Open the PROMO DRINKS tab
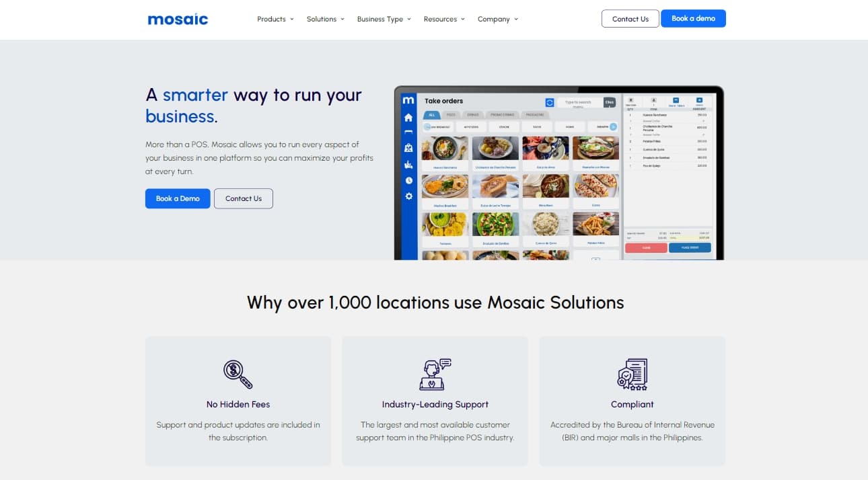Viewport: 868px width, 480px height. tap(502, 115)
